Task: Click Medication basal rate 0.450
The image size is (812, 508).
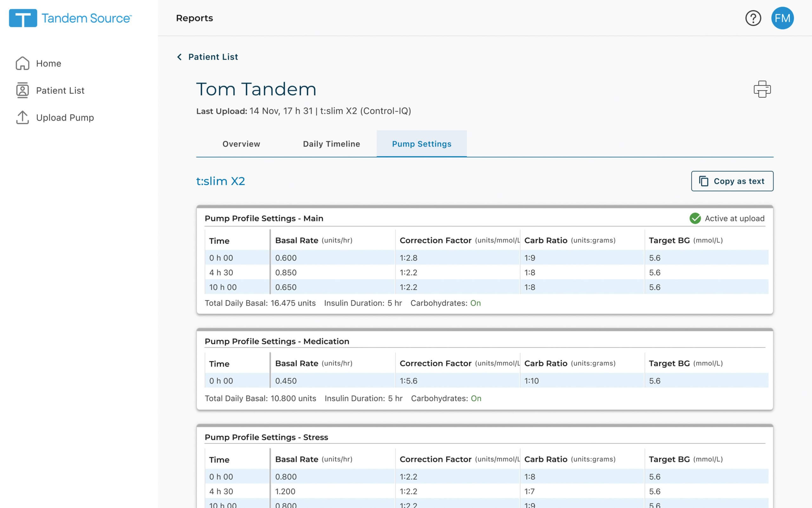Action: point(286,381)
